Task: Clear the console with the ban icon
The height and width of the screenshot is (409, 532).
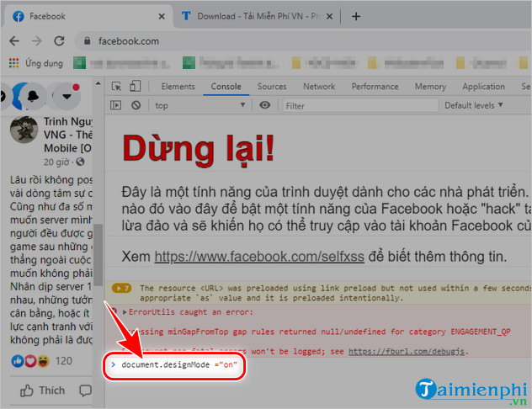Action: click(136, 105)
